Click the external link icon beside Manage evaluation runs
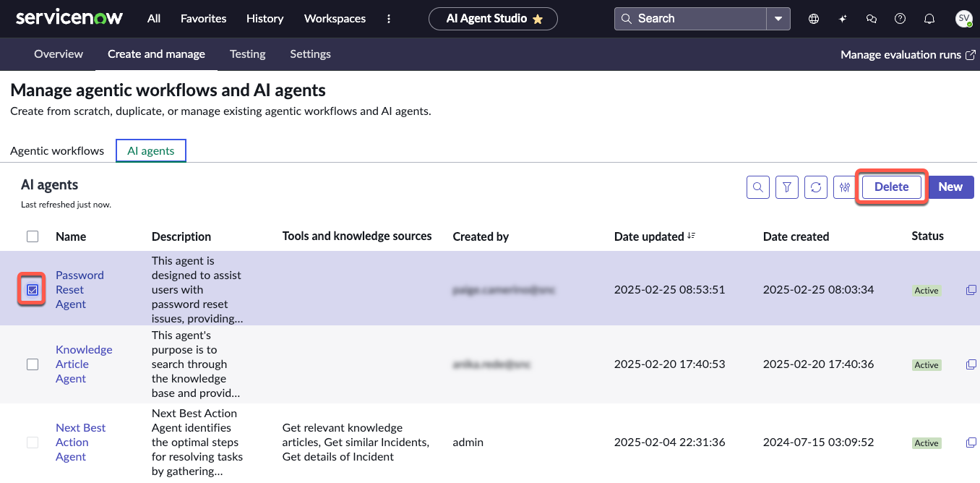 pyautogui.click(x=971, y=54)
